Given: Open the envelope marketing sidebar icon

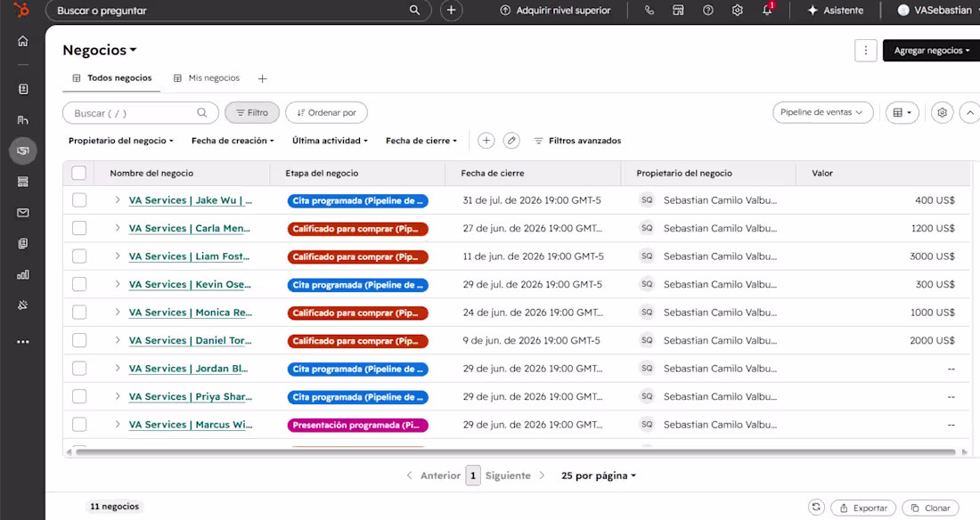Looking at the screenshot, I should tap(23, 213).
